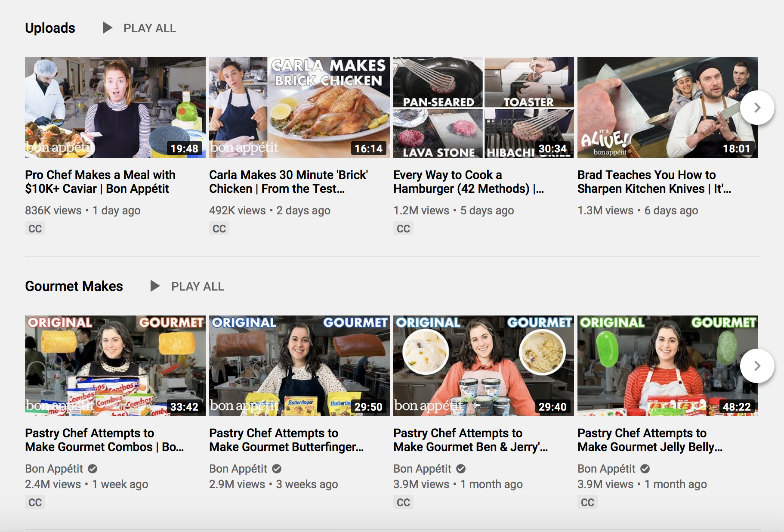The image size is (784, 532).
Task: Click Bon Appétit channel name under Combos video
Action: point(54,469)
